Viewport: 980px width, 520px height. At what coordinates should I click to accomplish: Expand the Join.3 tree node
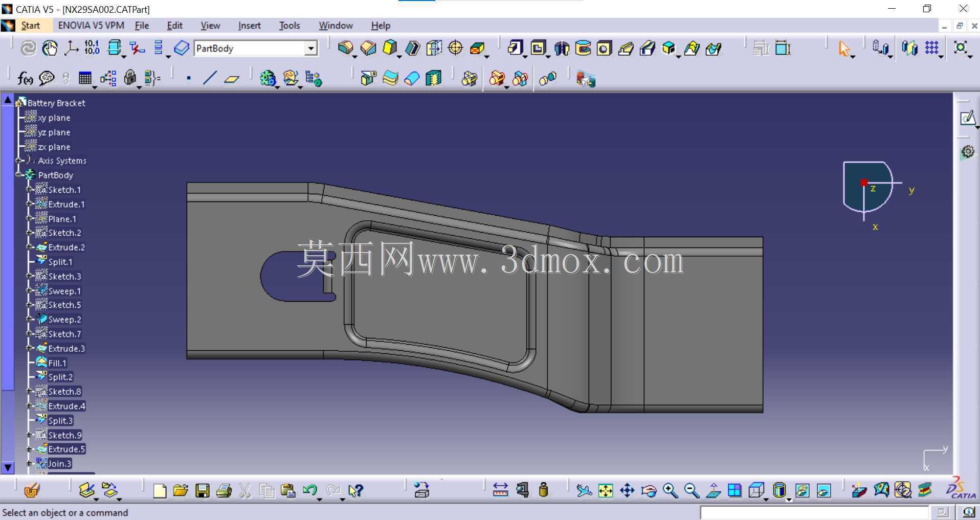[30, 463]
